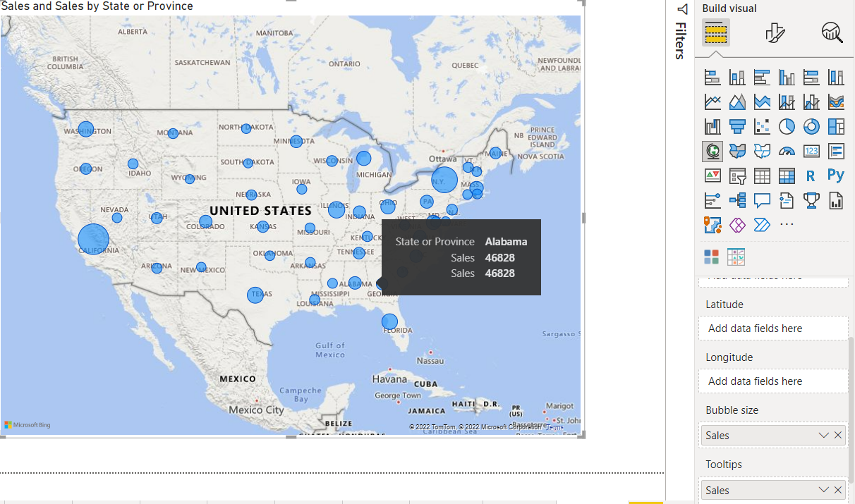Switch to the Table visual
Viewport: 855px width, 504px height.
[x=762, y=176]
